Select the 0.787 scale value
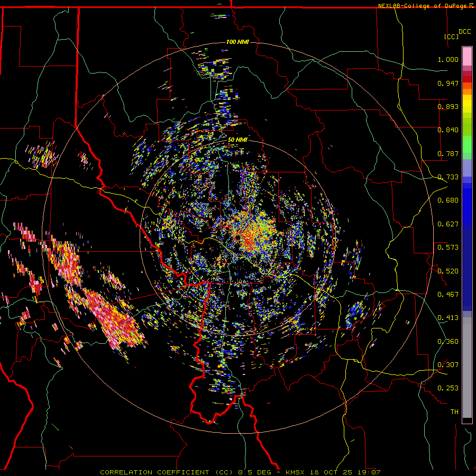 (448, 153)
